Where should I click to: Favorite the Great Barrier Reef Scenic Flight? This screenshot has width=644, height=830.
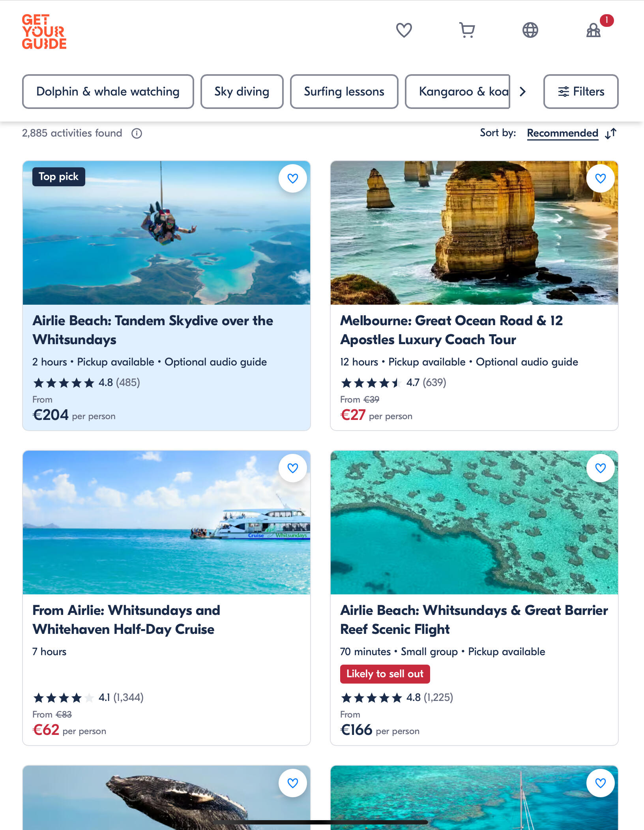pyautogui.click(x=600, y=468)
